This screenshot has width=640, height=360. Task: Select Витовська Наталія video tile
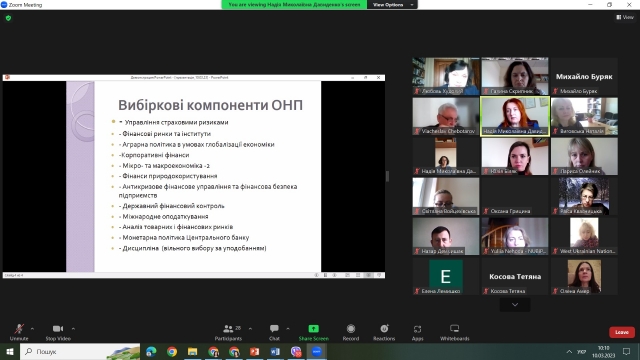[x=584, y=116]
